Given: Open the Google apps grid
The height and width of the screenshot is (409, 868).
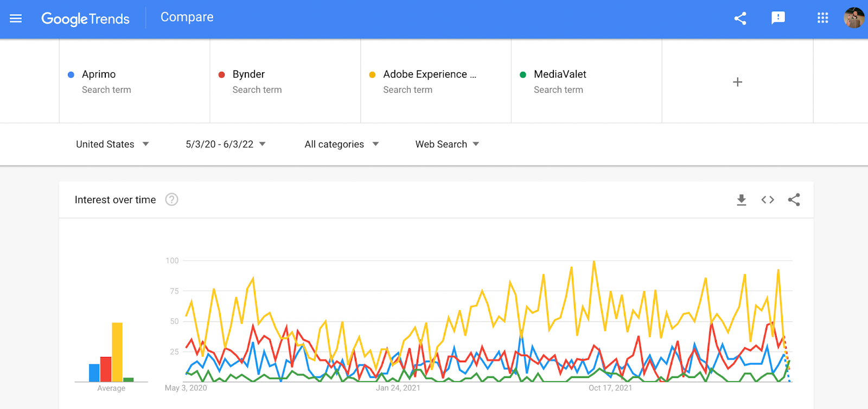Looking at the screenshot, I should [x=822, y=18].
